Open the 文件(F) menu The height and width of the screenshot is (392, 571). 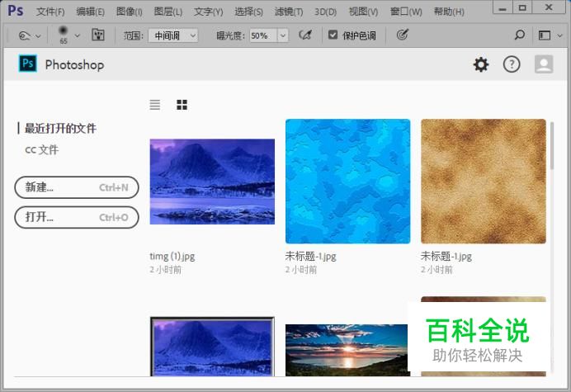pyautogui.click(x=50, y=12)
